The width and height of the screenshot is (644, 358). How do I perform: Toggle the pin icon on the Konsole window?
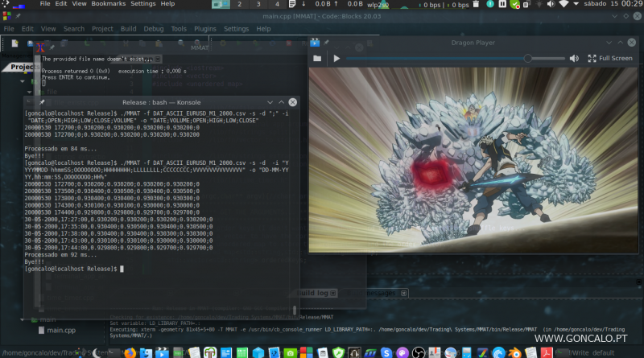pos(41,103)
